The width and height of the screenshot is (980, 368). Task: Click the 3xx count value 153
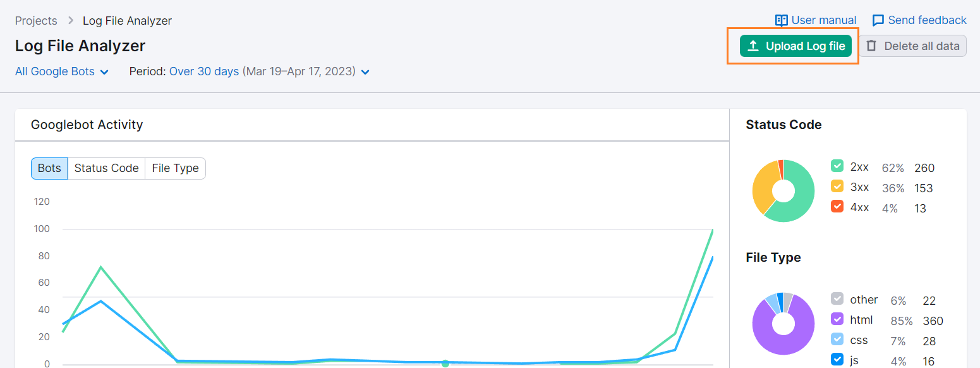tap(924, 188)
